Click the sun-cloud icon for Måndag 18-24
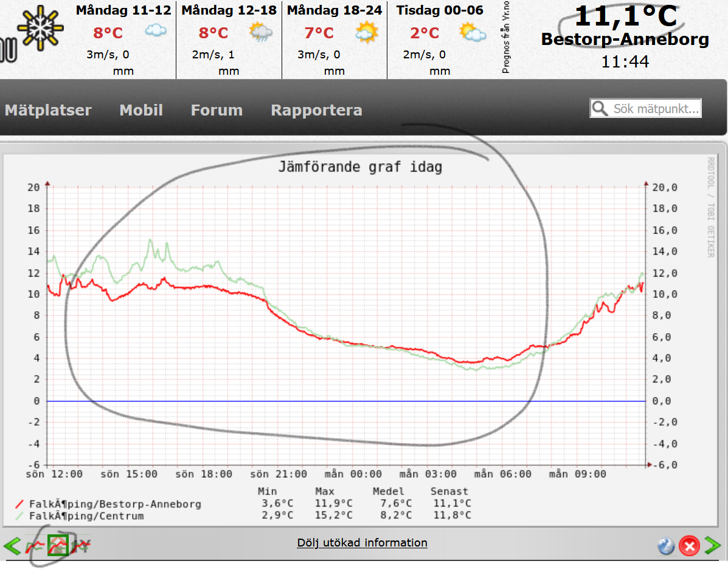 click(x=367, y=32)
